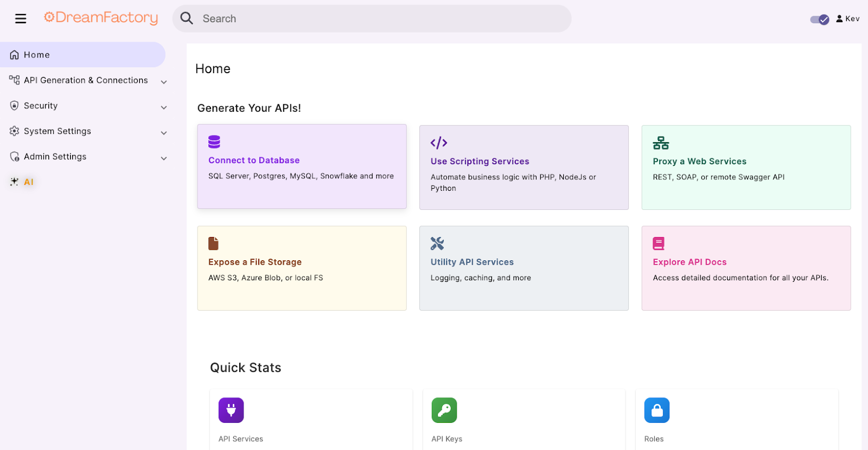Click the code brackets icon for Scripting Services

(x=439, y=143)
